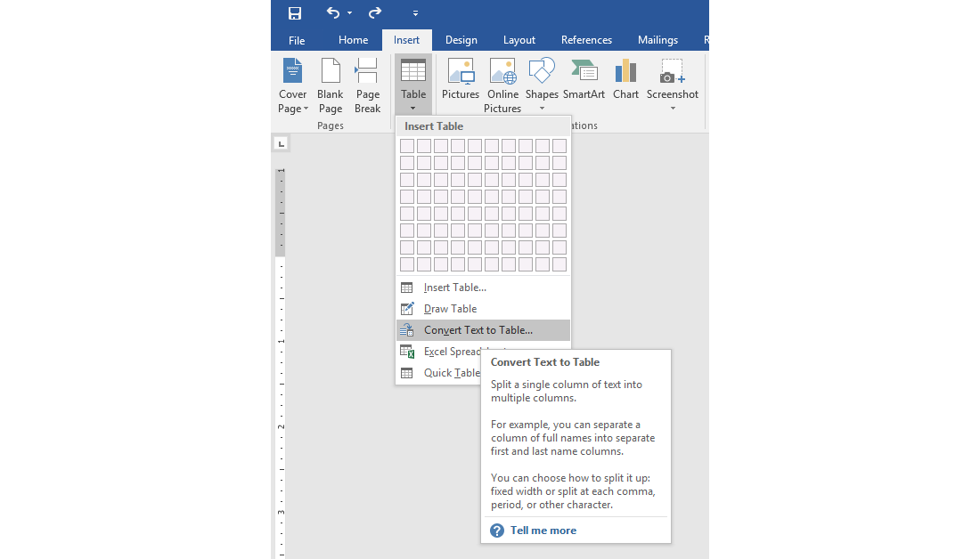980x559 pixels.
Task: Click the Convert Text to Table tooltip title
Action: [x=545, y=362]
